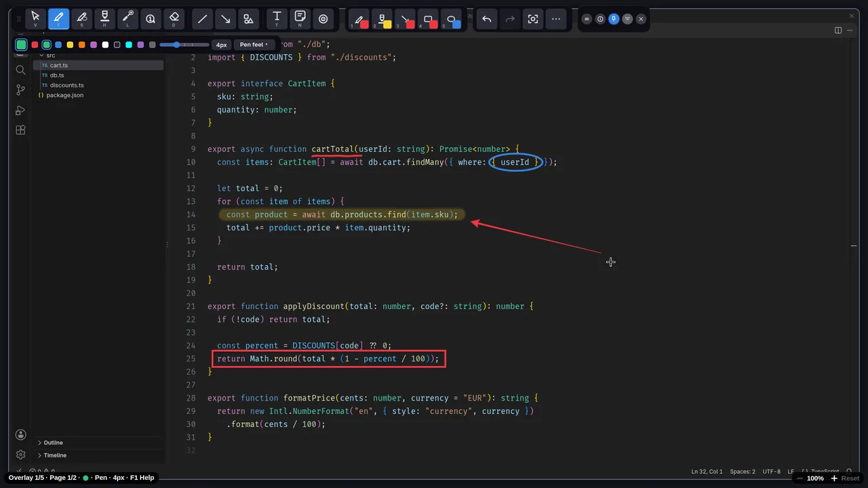Open the Search view in activity bar

point(20,70)
